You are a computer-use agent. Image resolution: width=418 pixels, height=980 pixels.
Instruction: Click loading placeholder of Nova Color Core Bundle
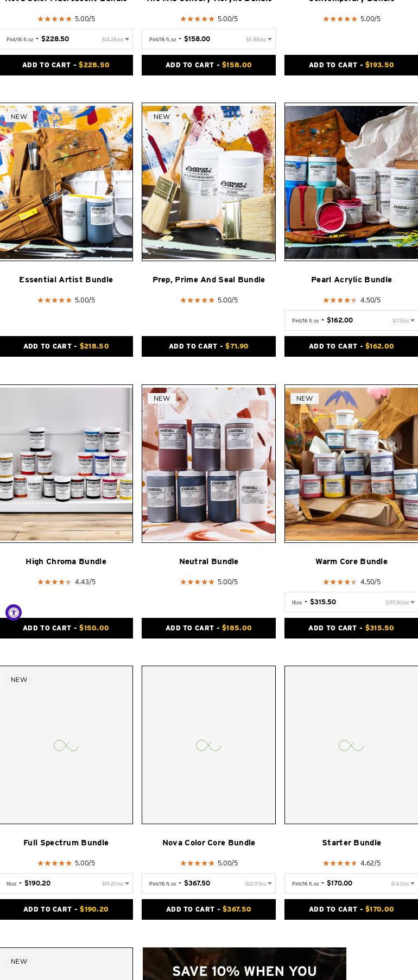[x=208, y=745]
